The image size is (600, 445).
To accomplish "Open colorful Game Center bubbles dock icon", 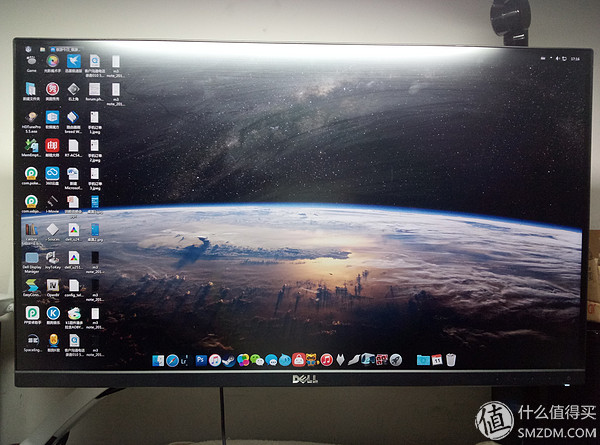I will pyautogui.click(x=243, y=360).
